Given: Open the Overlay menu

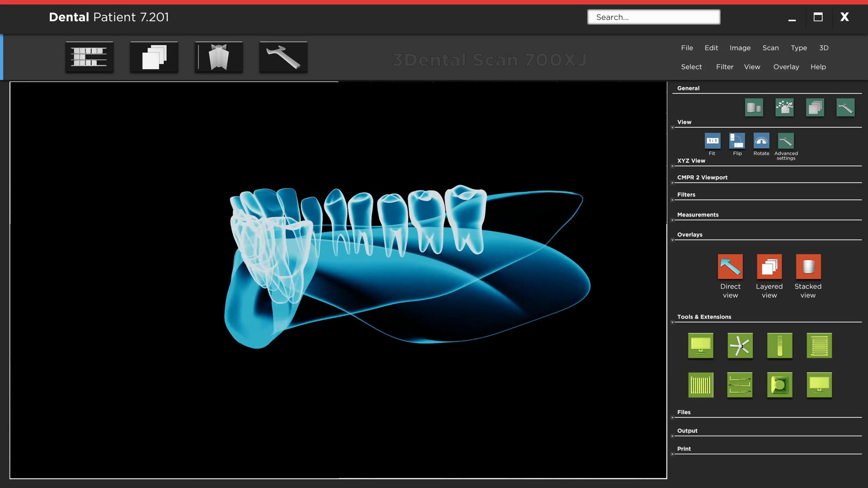Looking at the screenshot, I should point(786,67).
